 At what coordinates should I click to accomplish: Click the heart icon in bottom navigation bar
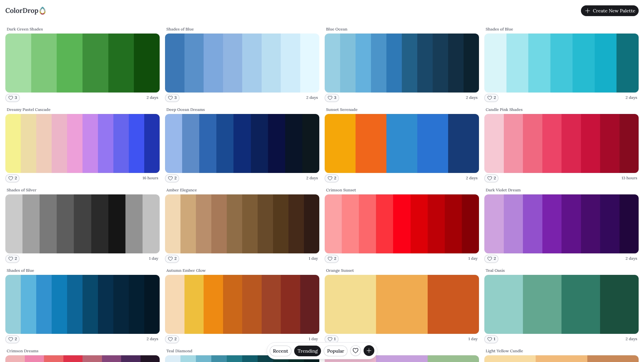point(356,351)
